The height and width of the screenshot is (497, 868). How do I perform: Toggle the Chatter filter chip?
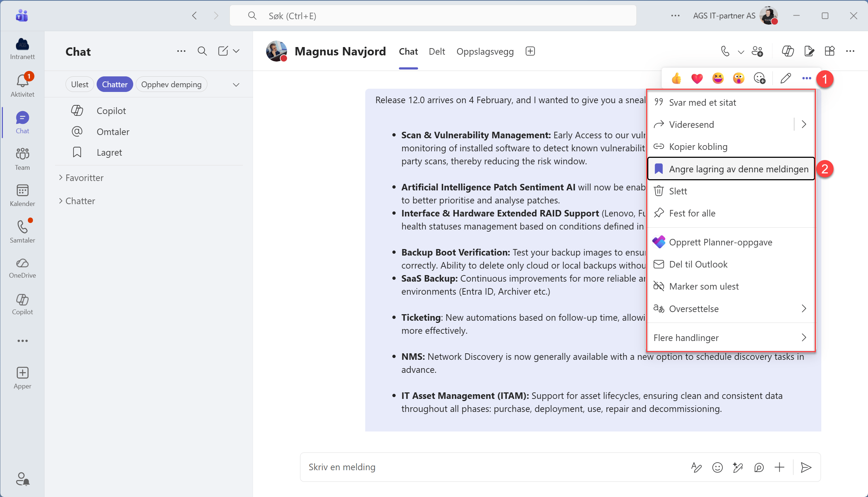coord(115,84)
